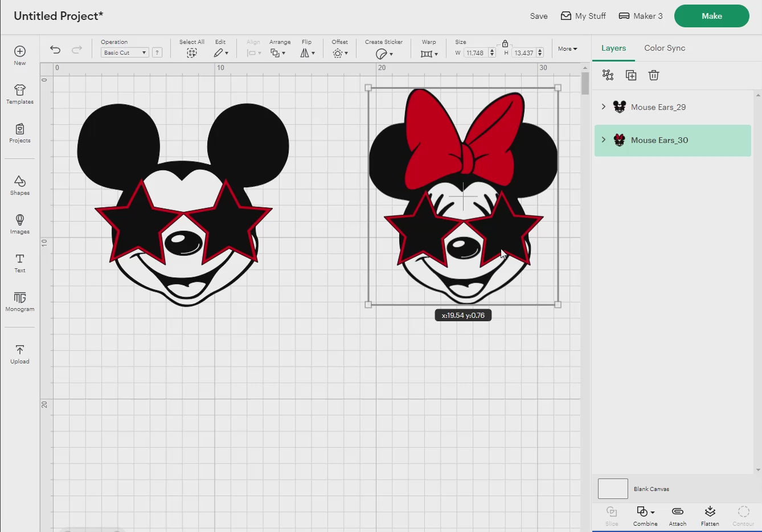Click the Minnie design on canvas
Screen dimensions: 762x532
463,197
